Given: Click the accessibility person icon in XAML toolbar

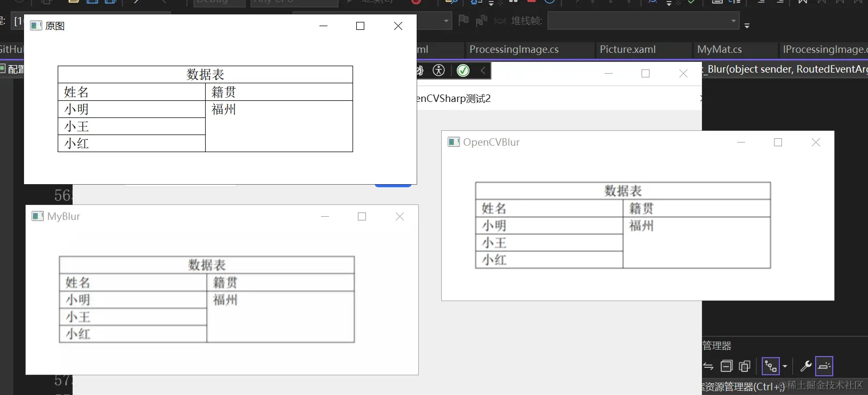Looking at the screenshot, I should tap(439, 70).
